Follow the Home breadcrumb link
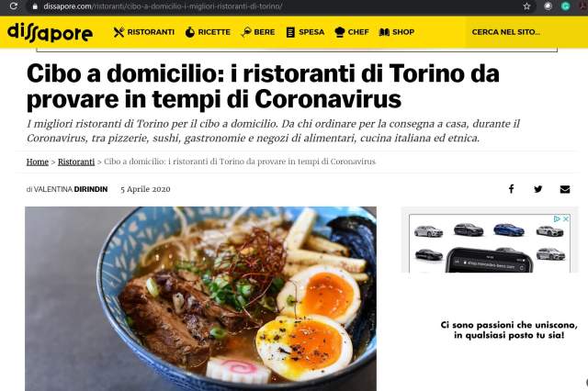This screenshot has width=588, height=391. 38,162
